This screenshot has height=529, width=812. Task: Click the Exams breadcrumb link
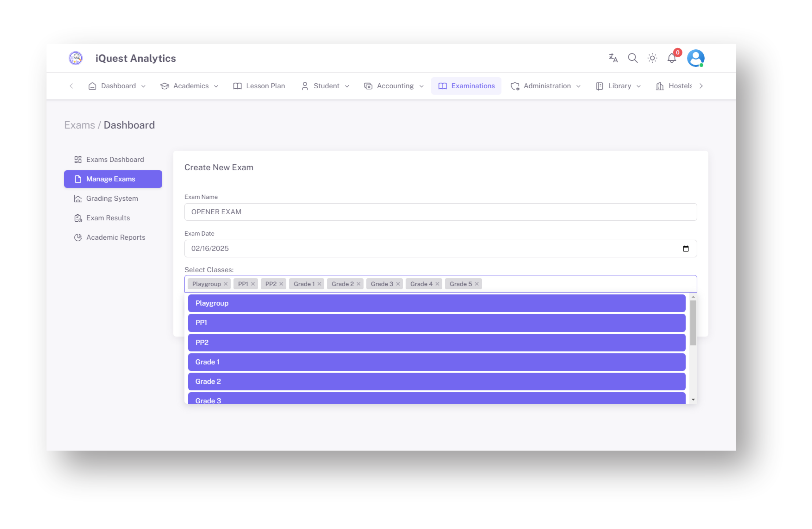(x=79, y=125)
